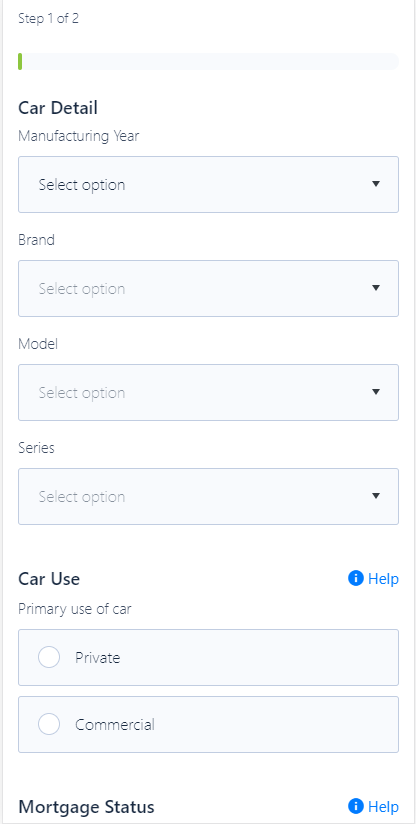Expand the Model select option field
The image size is (416, 824).
coord(209,393)
